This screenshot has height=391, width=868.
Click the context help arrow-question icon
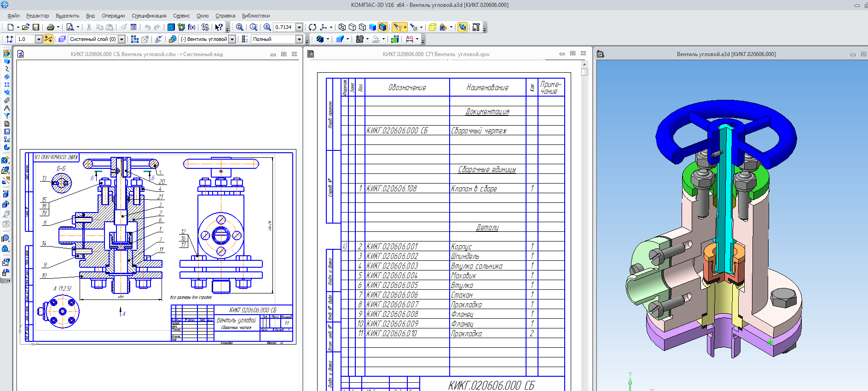click(x=219, y=27)
